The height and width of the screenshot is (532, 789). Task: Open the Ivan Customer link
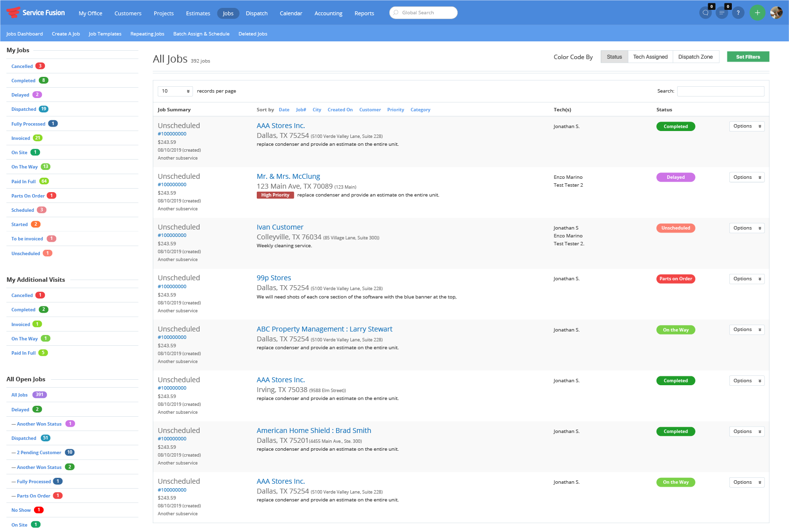[x=280, y=227]
